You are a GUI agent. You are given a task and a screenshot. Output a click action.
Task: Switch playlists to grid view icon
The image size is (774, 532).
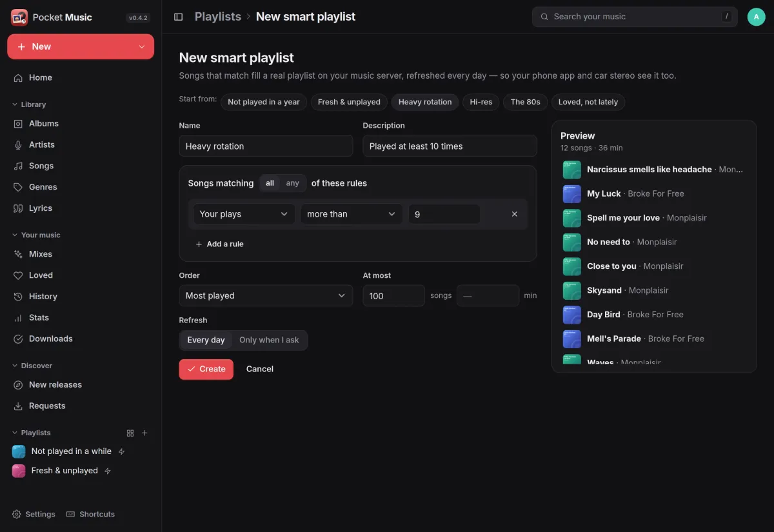[130, 433]
